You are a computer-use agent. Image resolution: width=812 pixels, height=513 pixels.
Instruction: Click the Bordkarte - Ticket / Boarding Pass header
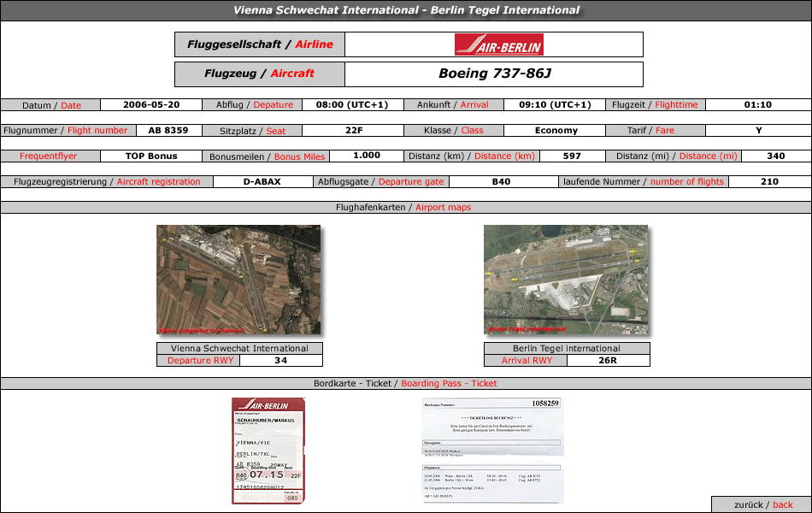405,383
